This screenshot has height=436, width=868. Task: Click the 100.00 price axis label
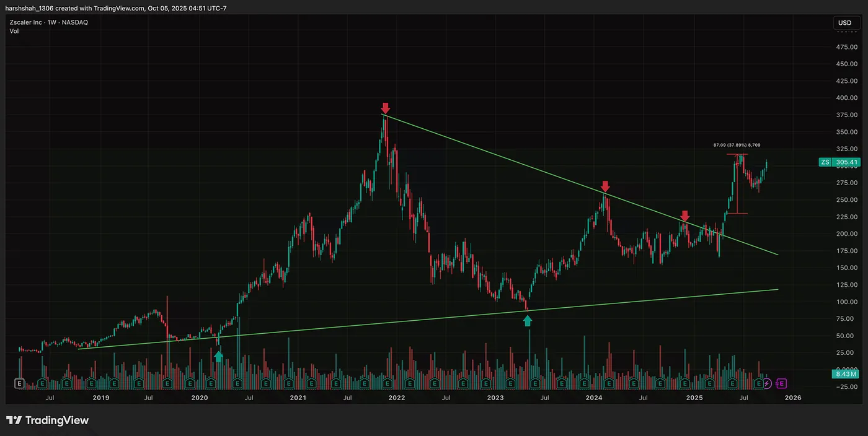tap(846, 302)
